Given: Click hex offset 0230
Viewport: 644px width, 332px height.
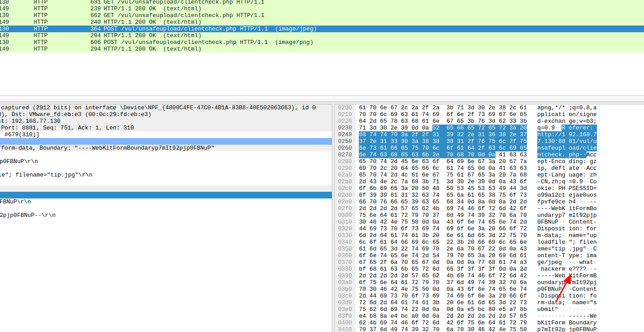Looking at the screenshot, I should click(345, 128).
